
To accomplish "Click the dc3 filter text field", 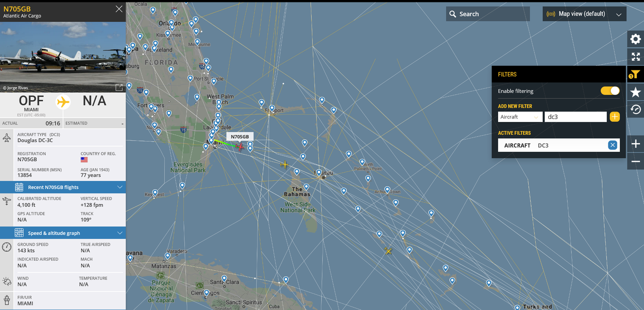I will (576, 117).
